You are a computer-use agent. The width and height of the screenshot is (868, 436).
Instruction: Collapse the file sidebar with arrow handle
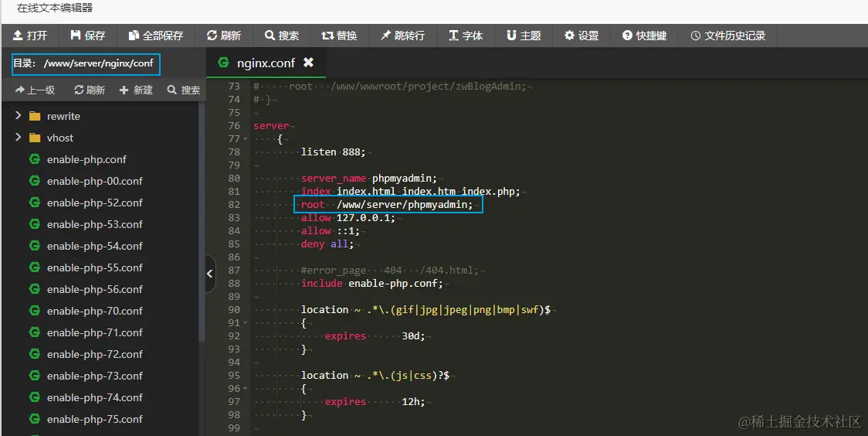coord(210,273)
